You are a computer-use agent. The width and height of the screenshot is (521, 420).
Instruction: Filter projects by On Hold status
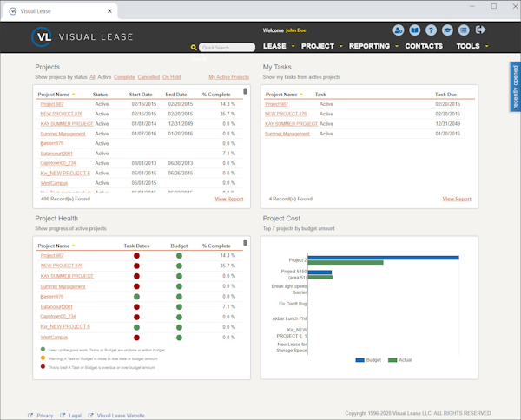click(x=171, y=77)
